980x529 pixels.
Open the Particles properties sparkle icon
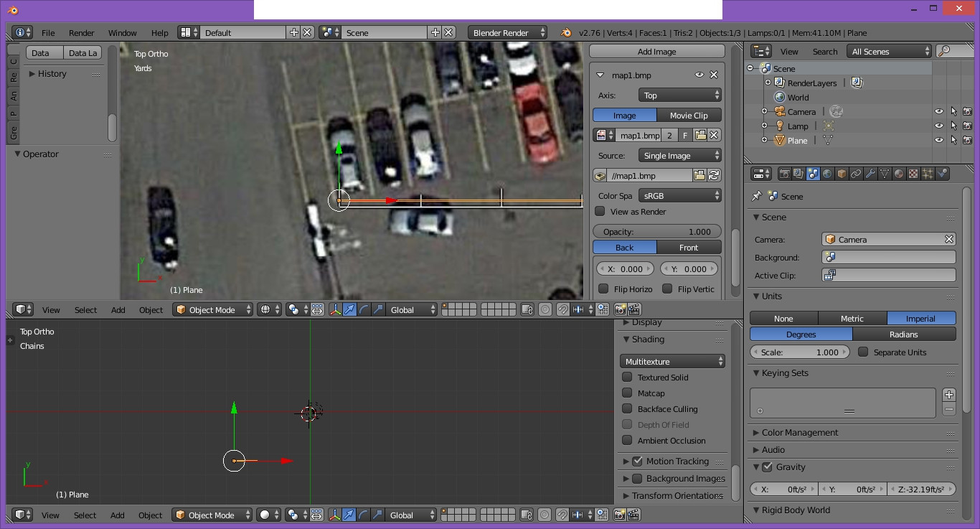point(928,174)
